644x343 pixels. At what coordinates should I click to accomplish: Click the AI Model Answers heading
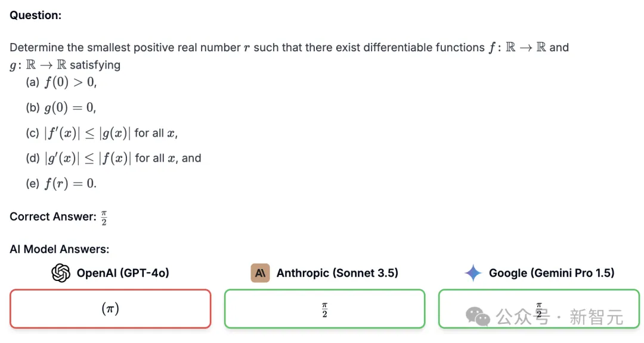(60, 249)
